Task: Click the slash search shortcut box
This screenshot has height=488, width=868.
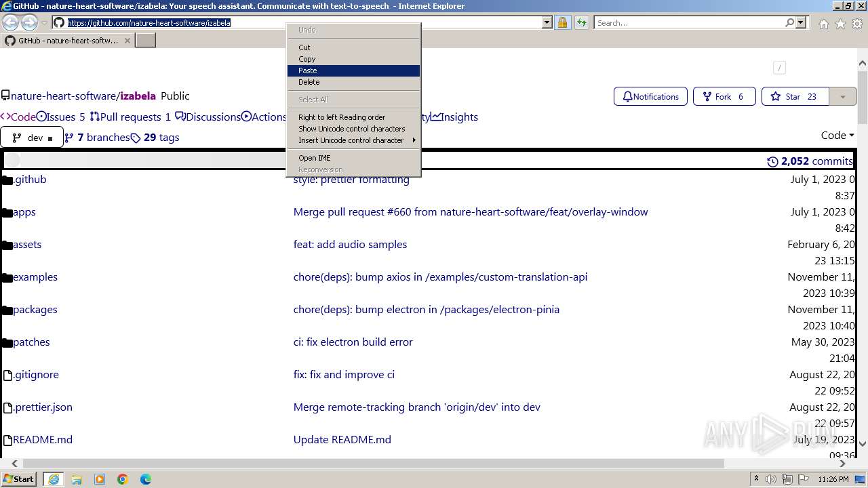Action: (780, 68)
